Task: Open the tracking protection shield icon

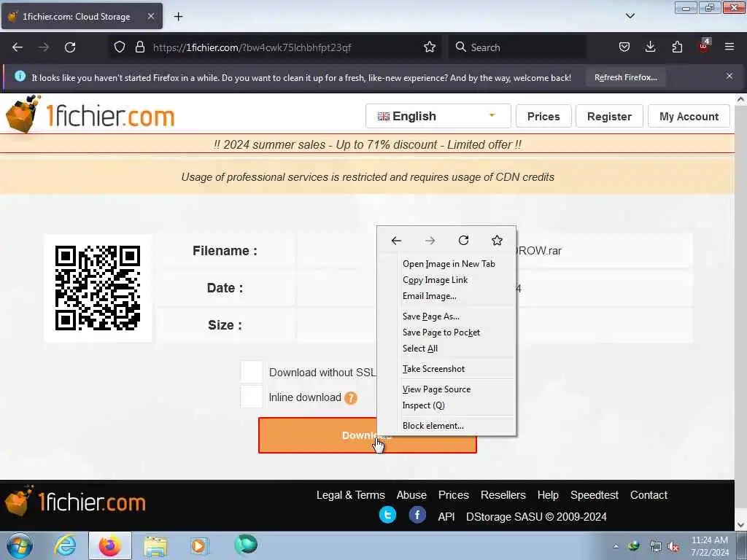Action: 120,47
